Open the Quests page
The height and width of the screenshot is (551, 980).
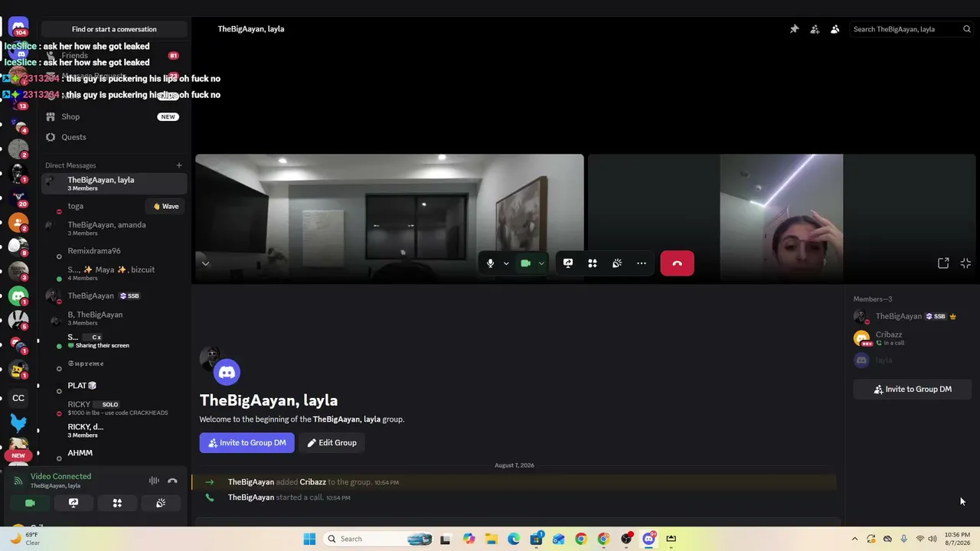pyautogui.click(x=114, y=137)
